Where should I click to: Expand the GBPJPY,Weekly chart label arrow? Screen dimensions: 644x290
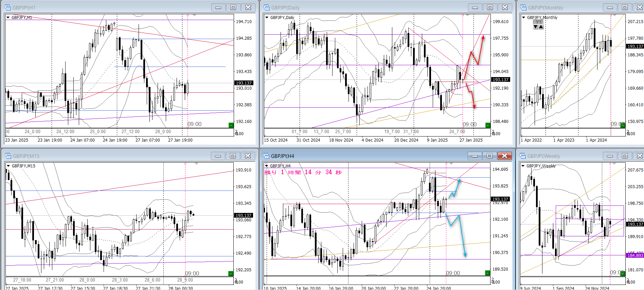coord(523,166)
